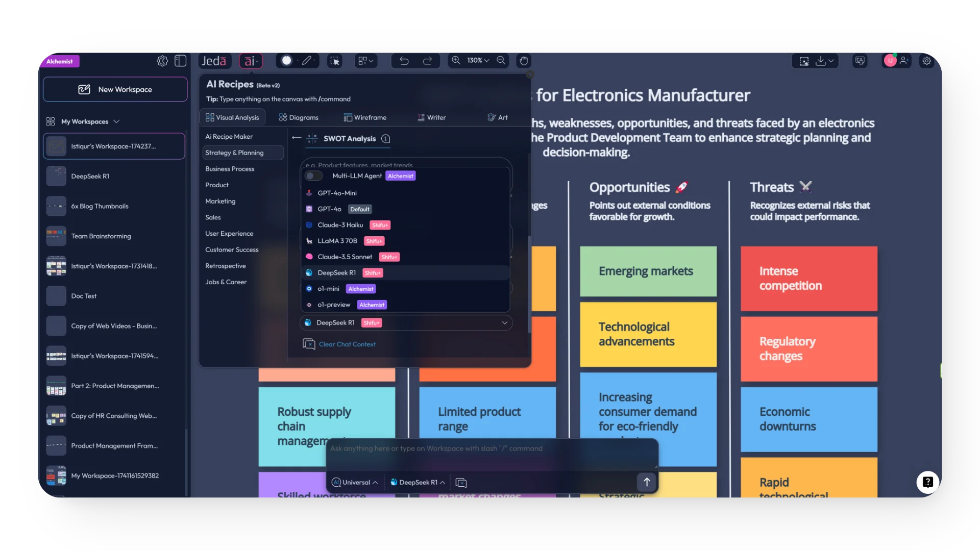Image resolution: width=980 pixels, height=551 pixels.
Task: Open the Team Brainstorming workspace thumbnail
Action: [x=56, y=236]
